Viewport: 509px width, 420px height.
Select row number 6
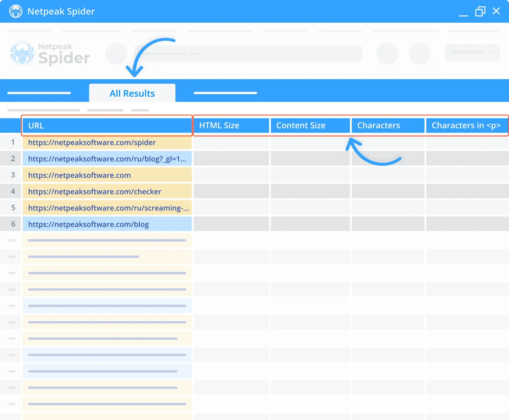coord(10,224)
